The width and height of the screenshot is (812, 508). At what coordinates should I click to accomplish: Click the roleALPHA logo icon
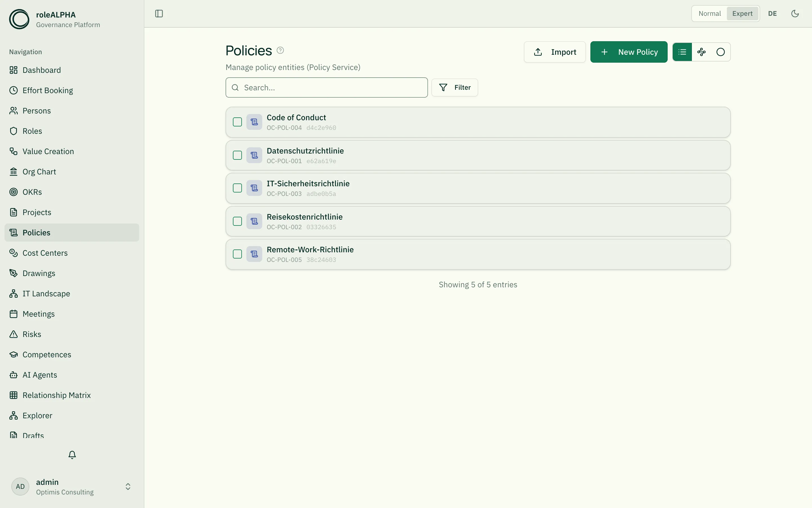19,19
